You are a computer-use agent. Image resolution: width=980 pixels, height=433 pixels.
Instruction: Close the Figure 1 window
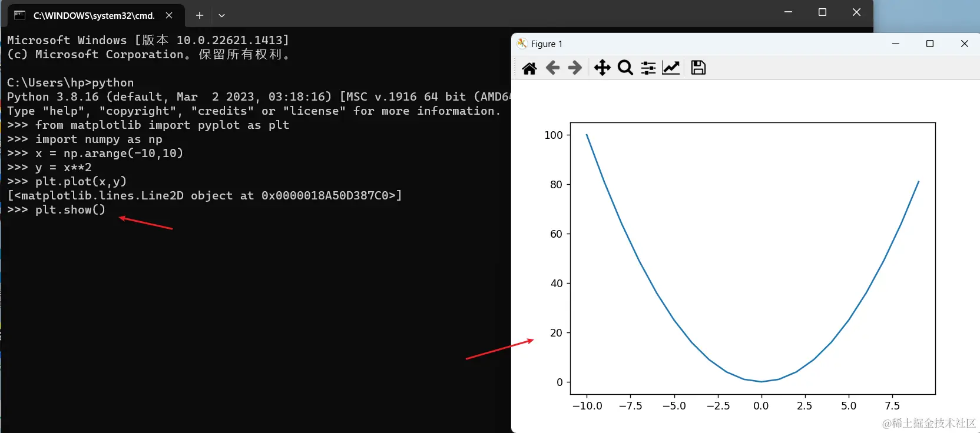tap(964, 44)
